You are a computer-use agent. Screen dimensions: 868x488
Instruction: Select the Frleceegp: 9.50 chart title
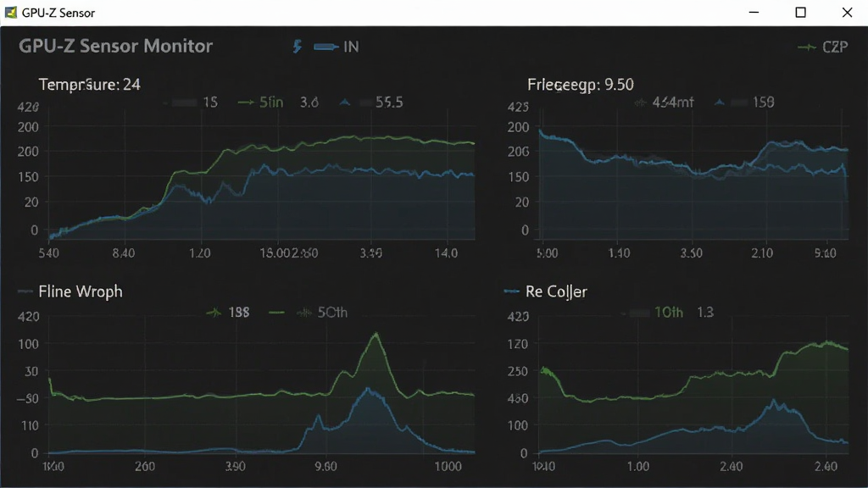(x=580, y=85)
